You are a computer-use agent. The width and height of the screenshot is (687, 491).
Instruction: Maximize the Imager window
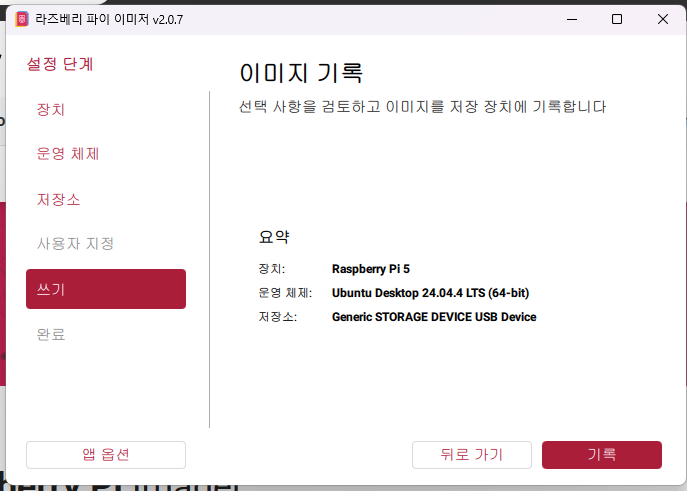[x=617, y=19]
